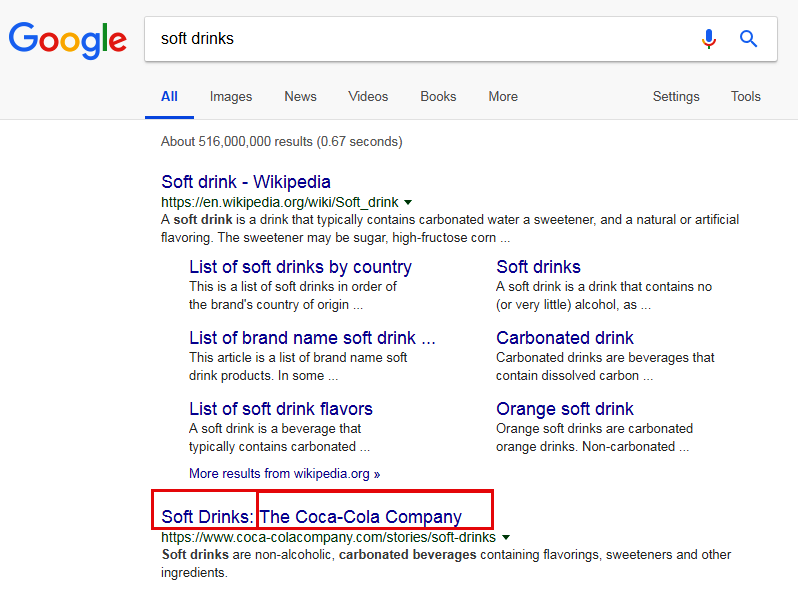Viewport: 798px width, 595px height.
Task: Open the Soft drinks sitelink
Action: point(538,267)
